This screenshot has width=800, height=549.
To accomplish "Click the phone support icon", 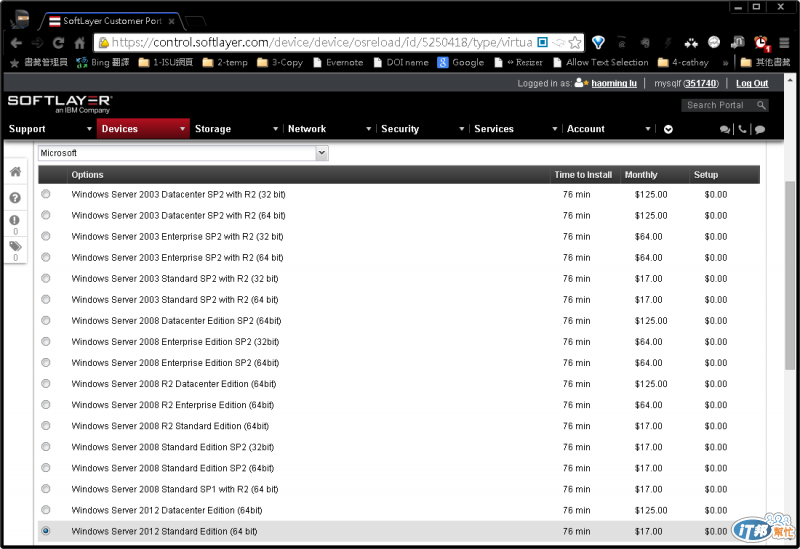I will [x=742, y=129].
